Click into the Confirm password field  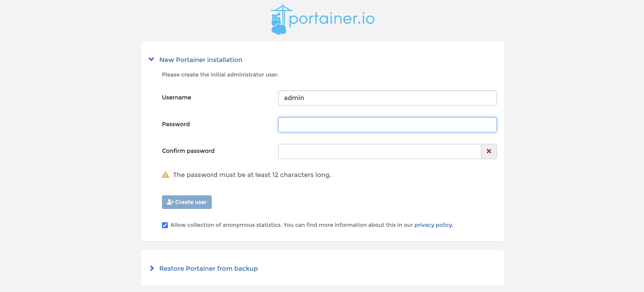pyautogui.click(x=379, y=151)
